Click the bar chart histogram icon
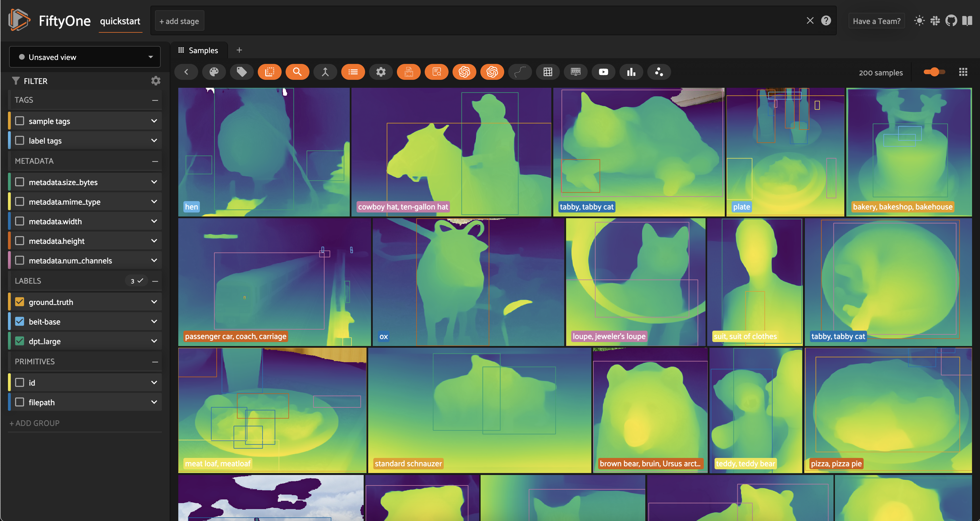 point(631,72)
